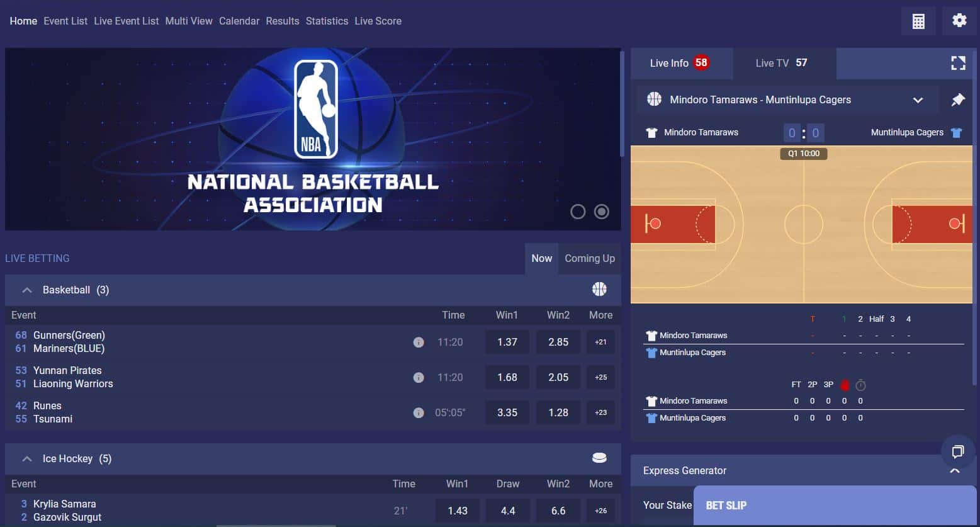Viewport: 980px width, 527px height.
Task: Bet Win1 1.37 on Gunners(Green)
Action: click(507, 342)
